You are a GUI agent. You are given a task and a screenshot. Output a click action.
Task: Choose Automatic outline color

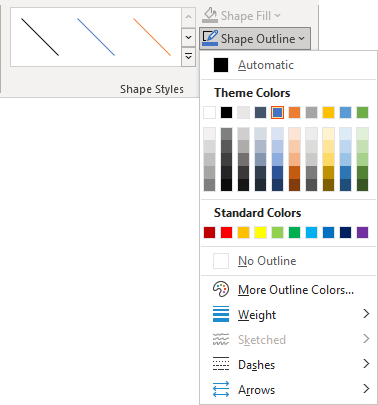[x=288, y=65]
